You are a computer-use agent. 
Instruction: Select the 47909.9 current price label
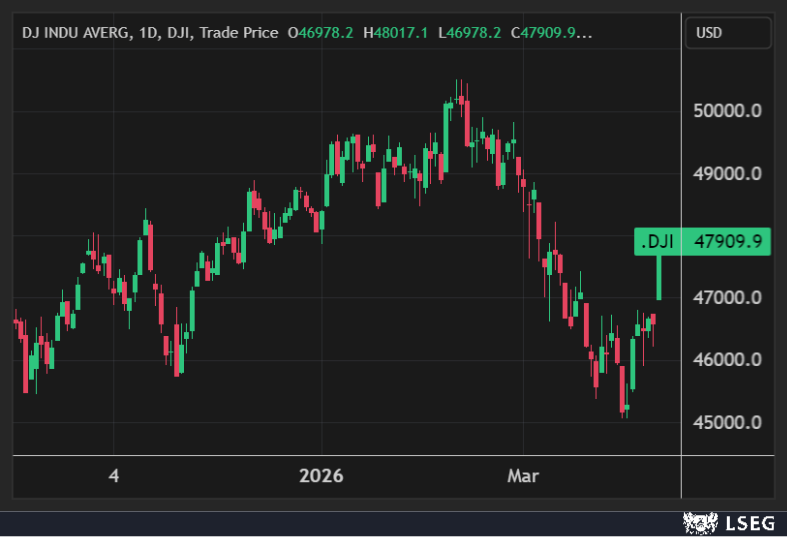tap(728, 241)
